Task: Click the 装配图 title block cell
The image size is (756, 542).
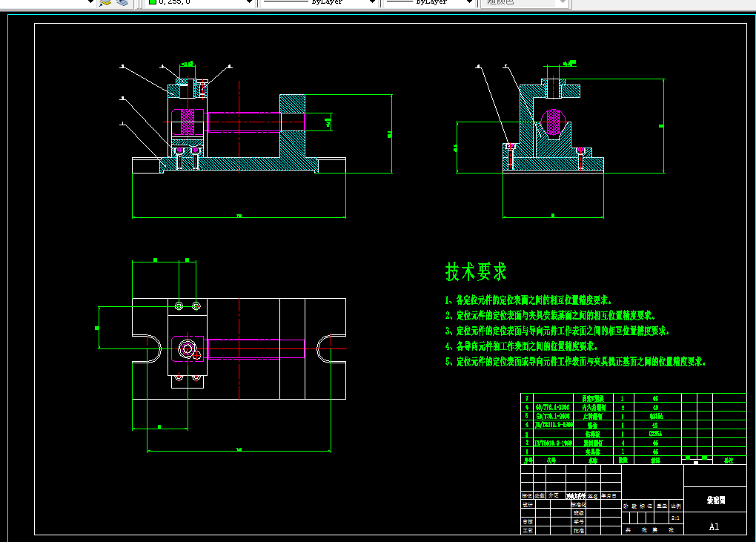Action: click(715, 500)
